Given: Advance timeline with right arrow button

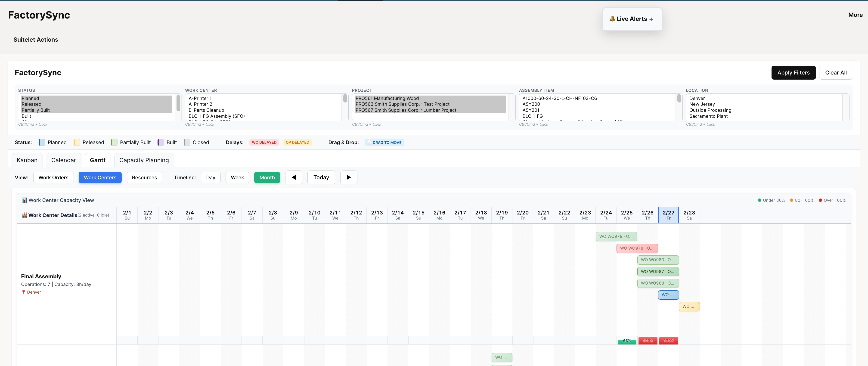Looking at the screenshot, I should [348, 177].
